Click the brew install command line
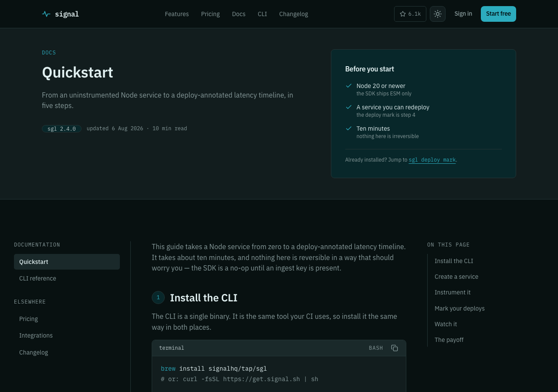 tap(214, 368)
